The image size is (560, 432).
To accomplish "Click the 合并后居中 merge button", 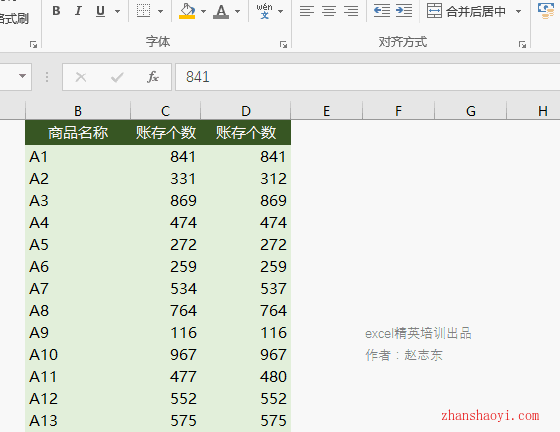I will coord(466,11).
